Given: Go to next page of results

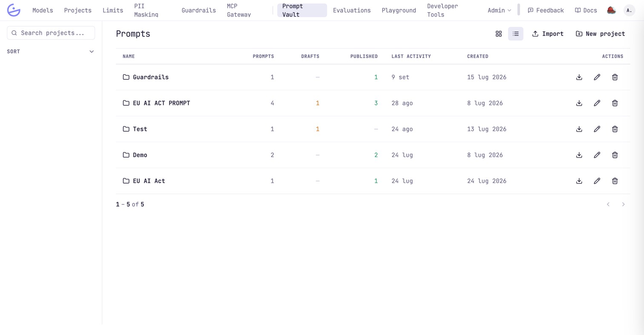Looking at the screenshot, I should 623,204.
